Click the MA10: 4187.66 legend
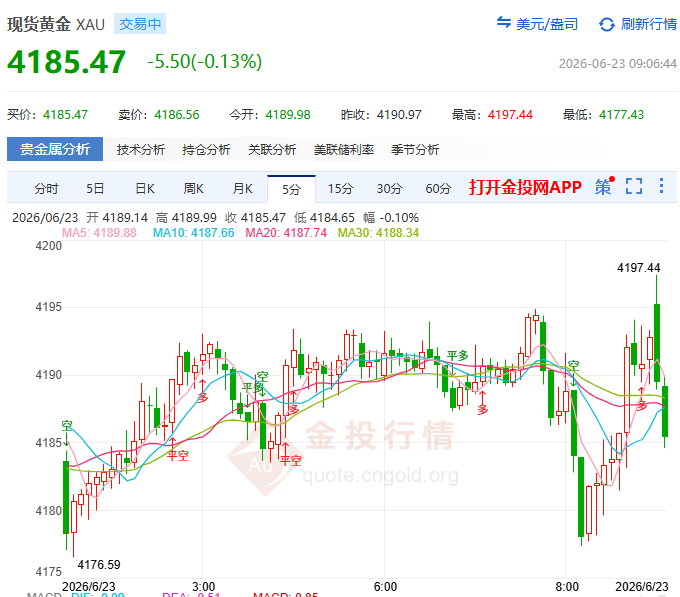 click(x=193, y=233)
